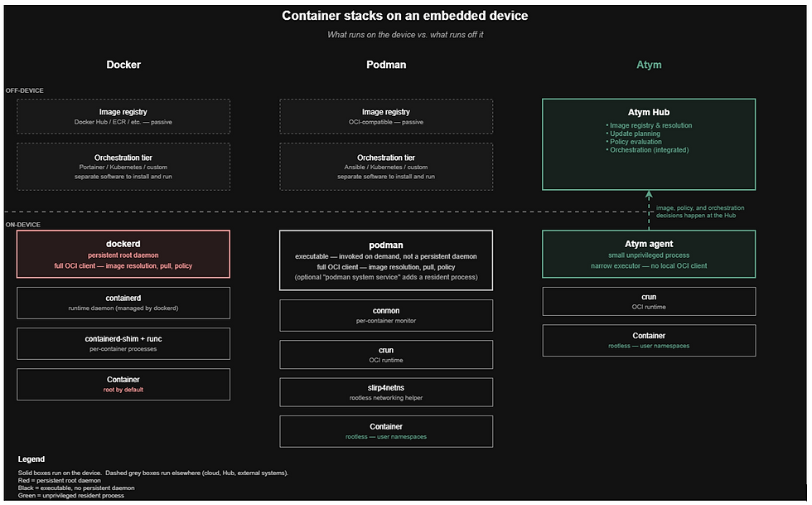This screenshot has height=505, width=812.
Task: Click the Image registry box labeled OCI-compatible
Action: coord(386,117)
